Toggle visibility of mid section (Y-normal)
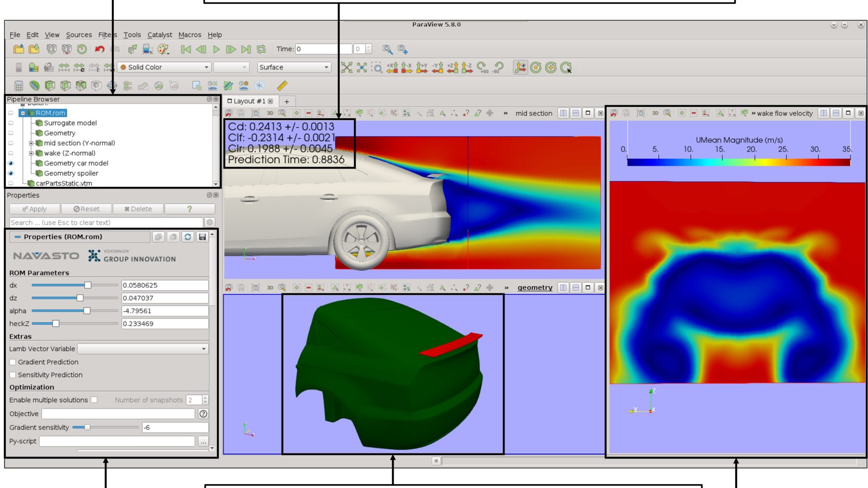The height and width of the screenshot is (488, 868). tap(11, 143)
